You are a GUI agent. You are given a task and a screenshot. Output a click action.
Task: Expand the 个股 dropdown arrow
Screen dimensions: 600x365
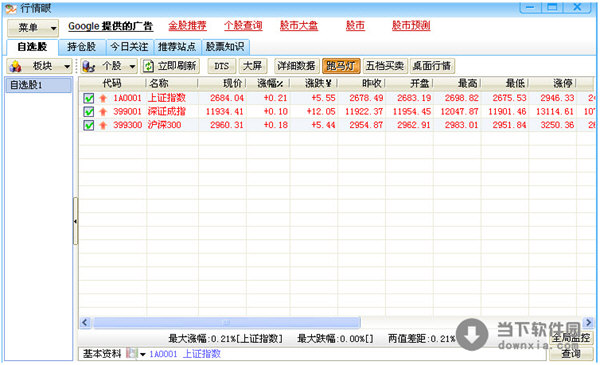132,67
